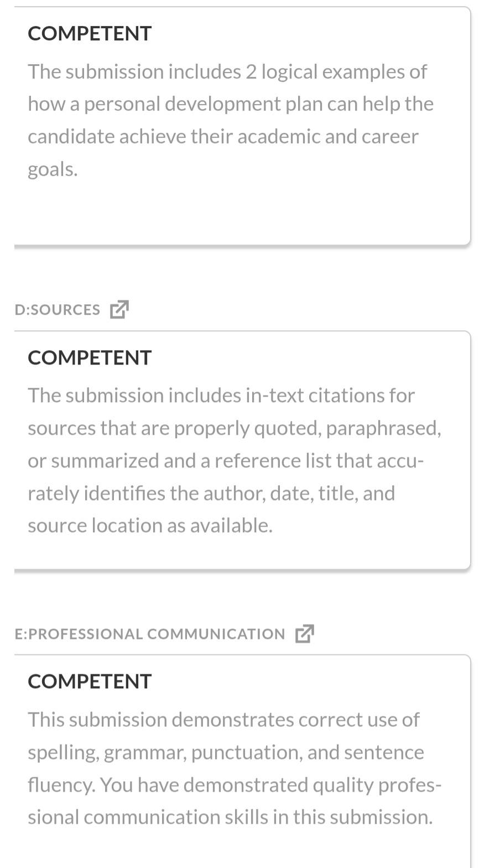
Task: Click the line 'sources that are properly quoted, paraphrased,'
Action: [235, 428]
